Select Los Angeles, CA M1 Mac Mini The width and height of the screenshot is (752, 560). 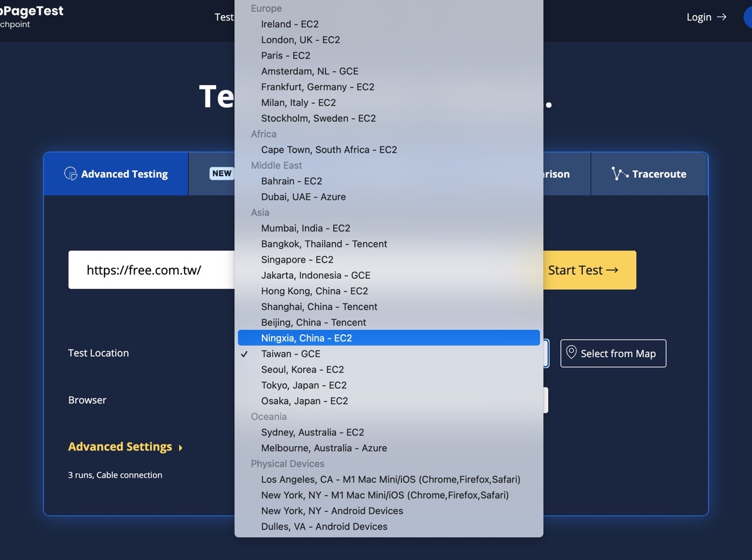[x=389, y=480]
